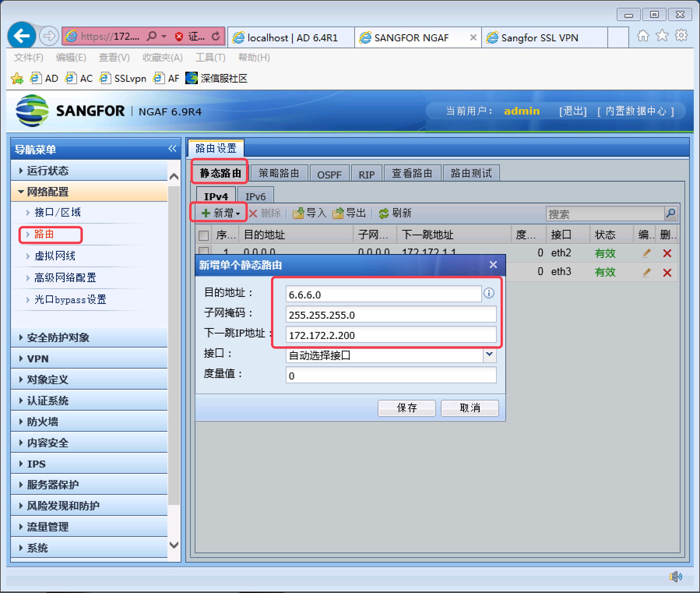Open 光口bypass设置 in navigation tree

click(x=70, y=300)
